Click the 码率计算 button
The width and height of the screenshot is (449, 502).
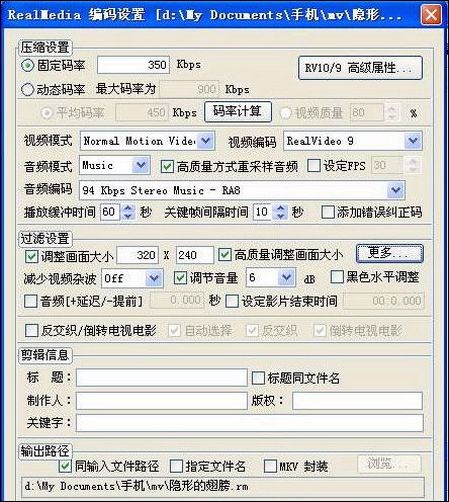pos(238,112)
